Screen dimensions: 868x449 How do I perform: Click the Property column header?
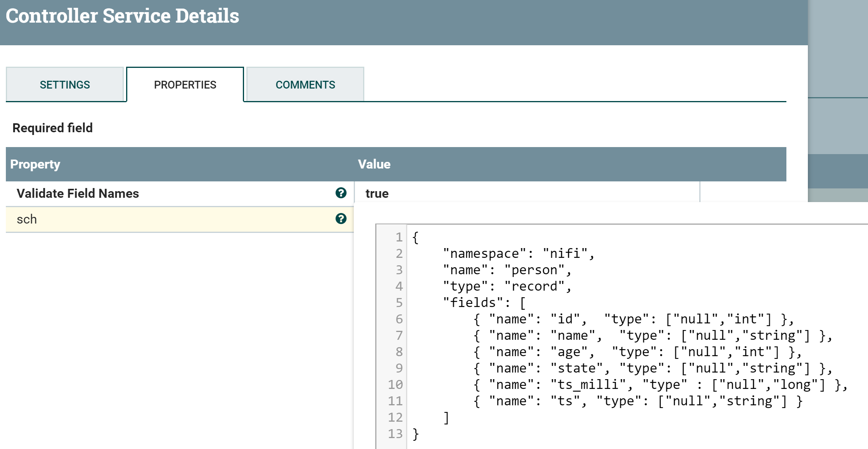coord(35,164)
